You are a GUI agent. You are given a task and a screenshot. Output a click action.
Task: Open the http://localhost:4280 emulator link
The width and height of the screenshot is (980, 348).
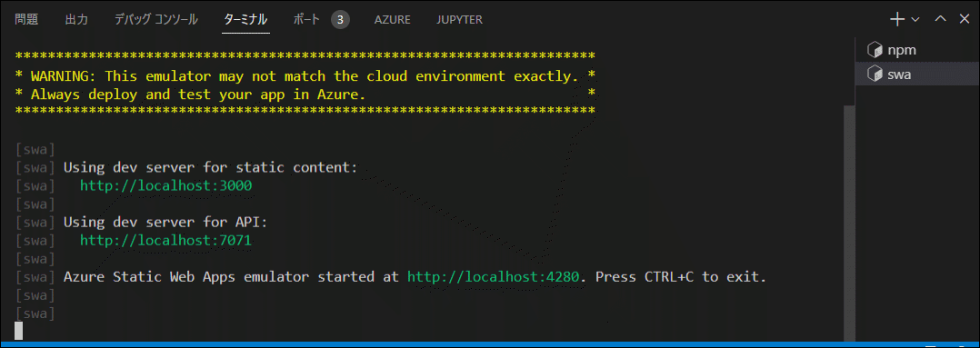(494, 276)
